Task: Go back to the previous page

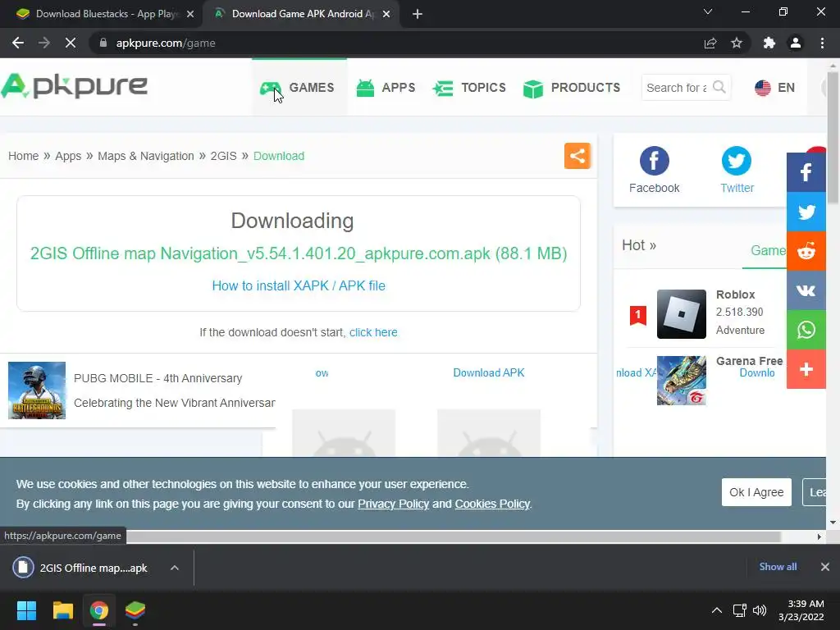Action: coord(18,43)
